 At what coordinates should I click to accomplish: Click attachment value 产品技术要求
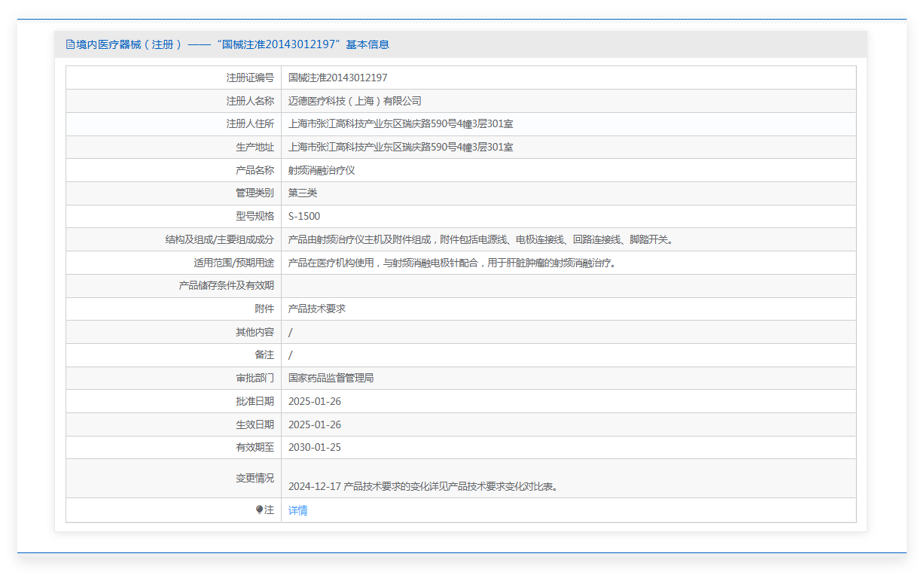click(x=317, y=309)
